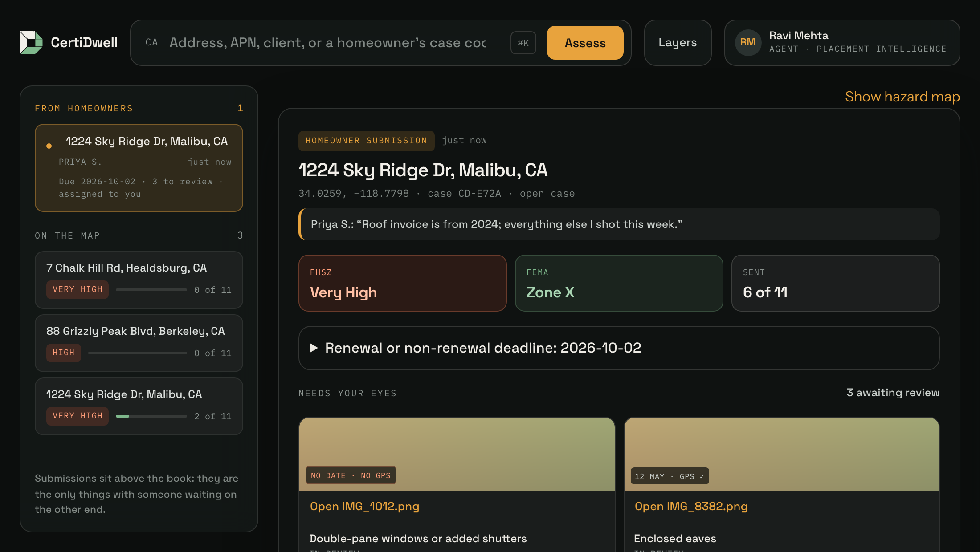
Task: Click the Homeowner Submission badge
Action: click(366, 141)
